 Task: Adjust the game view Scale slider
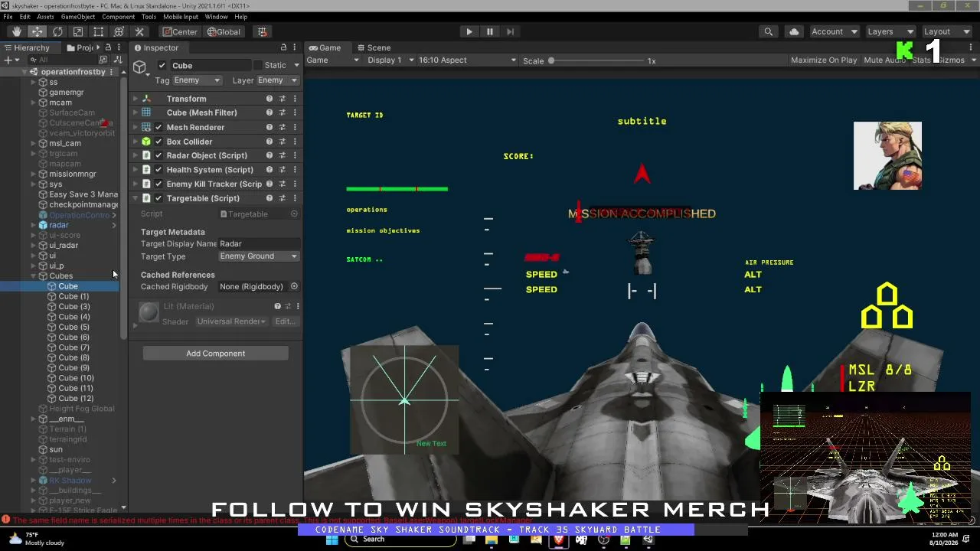[x=596, y=60]
